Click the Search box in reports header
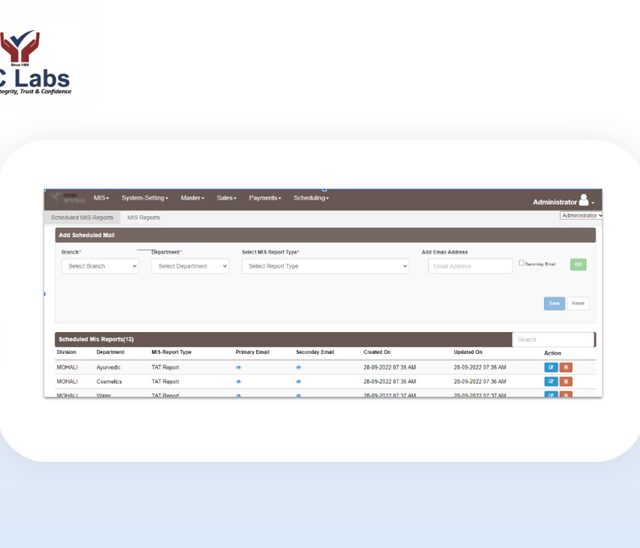Screen dimensions: 640x548 [x=553, y=339]
